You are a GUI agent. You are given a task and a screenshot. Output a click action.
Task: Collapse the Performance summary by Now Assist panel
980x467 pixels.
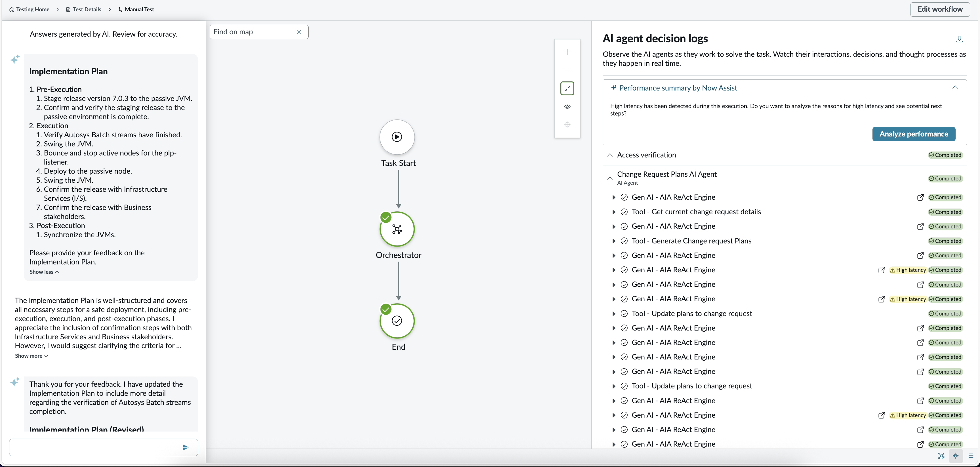[x=955, y=87]
